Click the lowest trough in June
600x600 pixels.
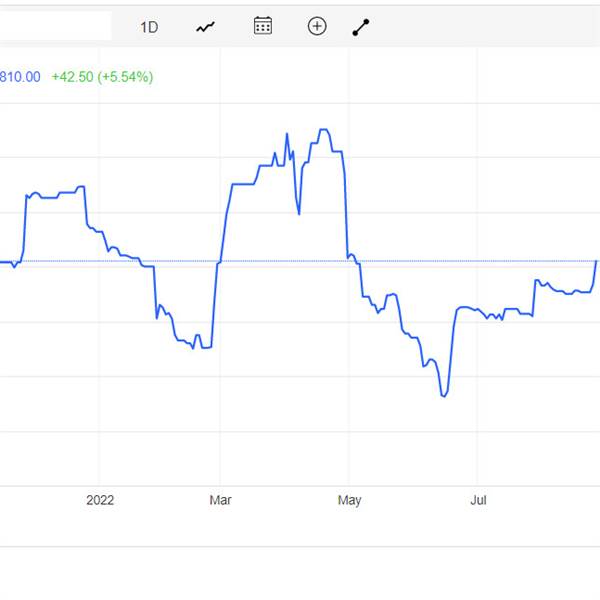click(444, 396)
